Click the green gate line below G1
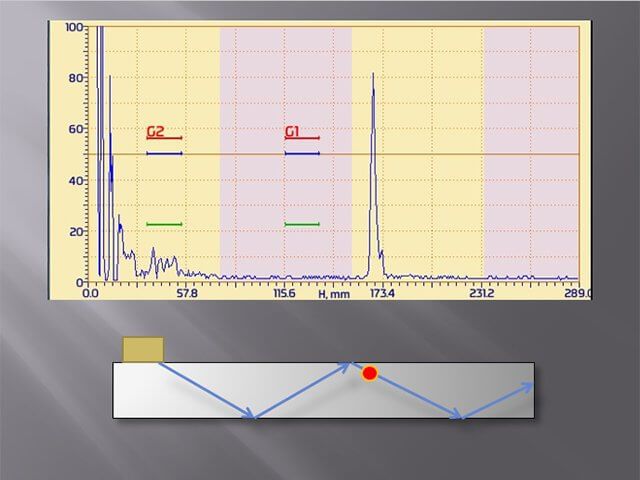 pos(302,224)
